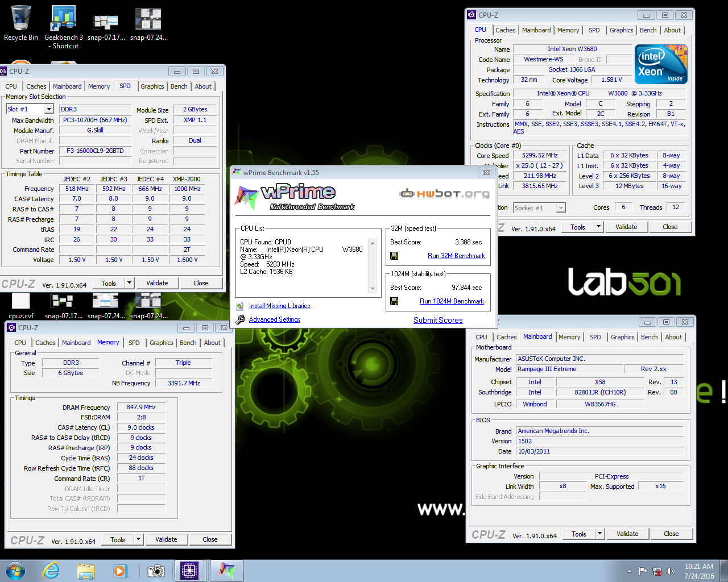Switch to wPrime in the taskbar

tap(227, 571)
